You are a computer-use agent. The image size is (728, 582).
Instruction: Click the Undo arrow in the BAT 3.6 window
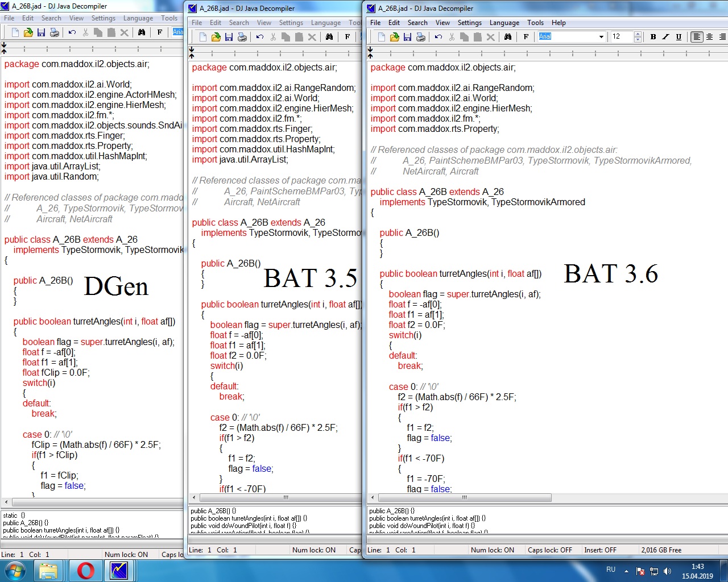pos(438,37)
